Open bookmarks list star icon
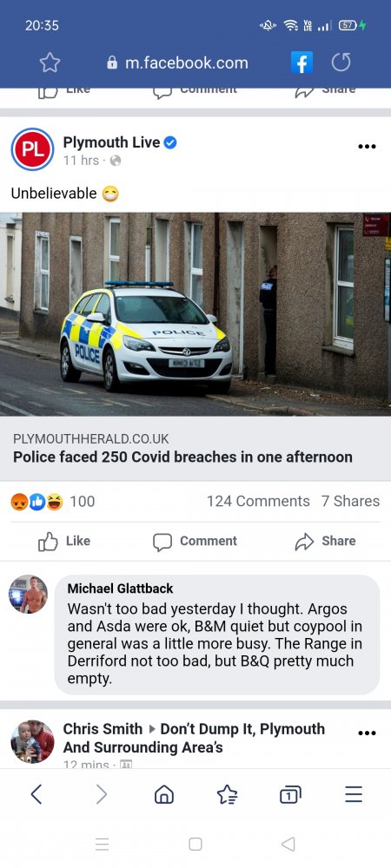This screenshot has width=391, height=868. [227, 795]
